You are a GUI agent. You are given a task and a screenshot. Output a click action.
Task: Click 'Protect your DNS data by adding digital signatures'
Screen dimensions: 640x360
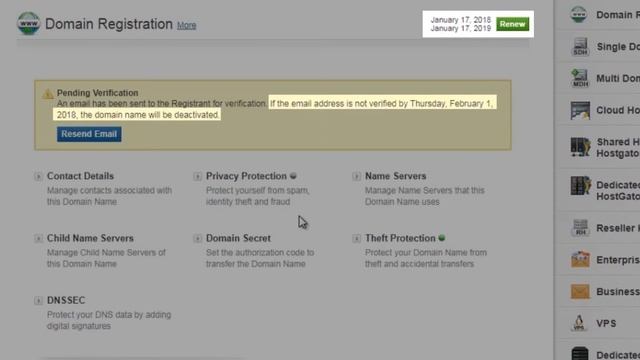[109, 320]
